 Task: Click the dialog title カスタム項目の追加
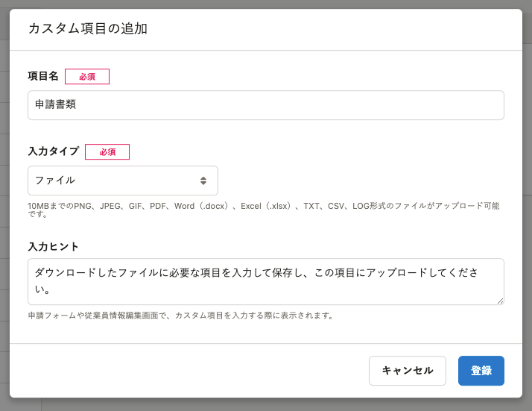click(88, 28)
